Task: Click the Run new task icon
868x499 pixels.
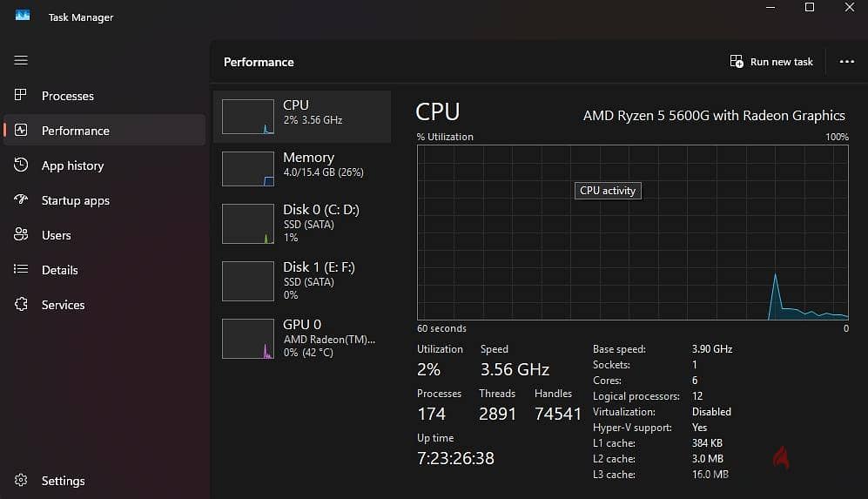Action: [737, 61]
